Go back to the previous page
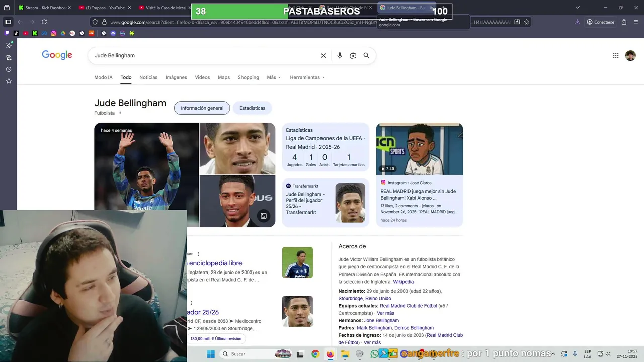Image resolution: width=644 pixels, height=362 pixels. (x=20, y=22)
